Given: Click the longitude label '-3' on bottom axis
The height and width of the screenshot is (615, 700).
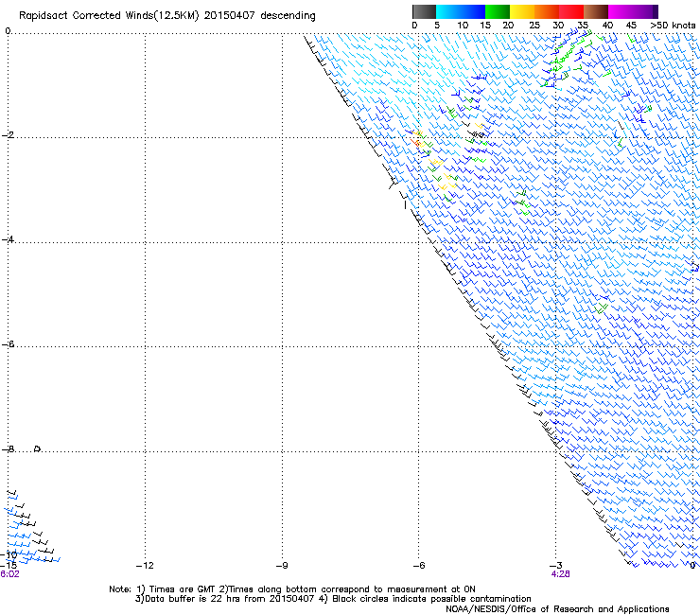Looking at the screenshot, I should point(556,566).
